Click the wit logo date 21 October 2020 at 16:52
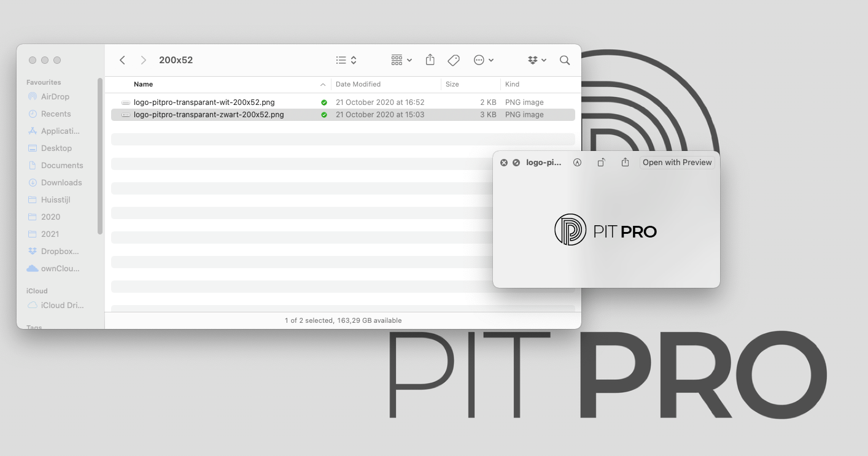The image size is (868, 456). click(x=380, y=102)
